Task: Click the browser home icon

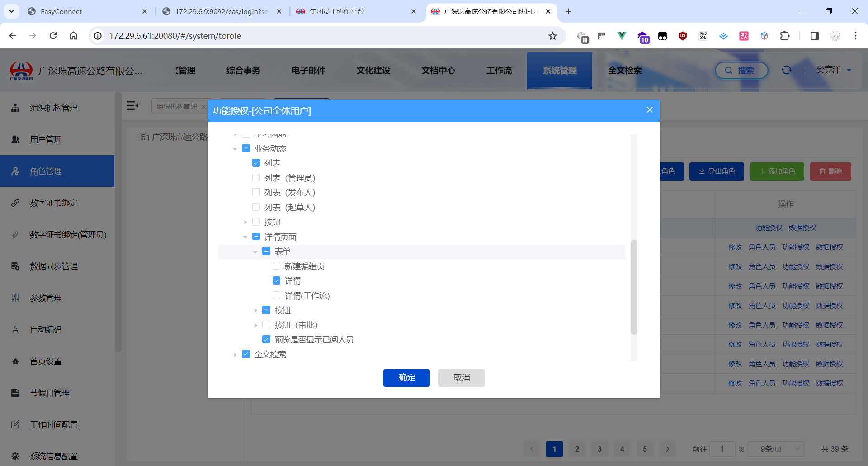Action: 73,36
